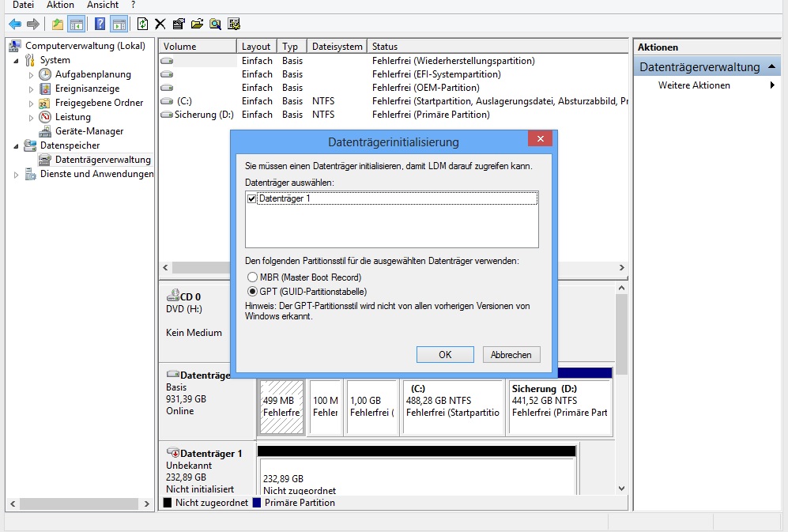Open the Datei menu
788x532 pixels.
[x=23, y=5]
